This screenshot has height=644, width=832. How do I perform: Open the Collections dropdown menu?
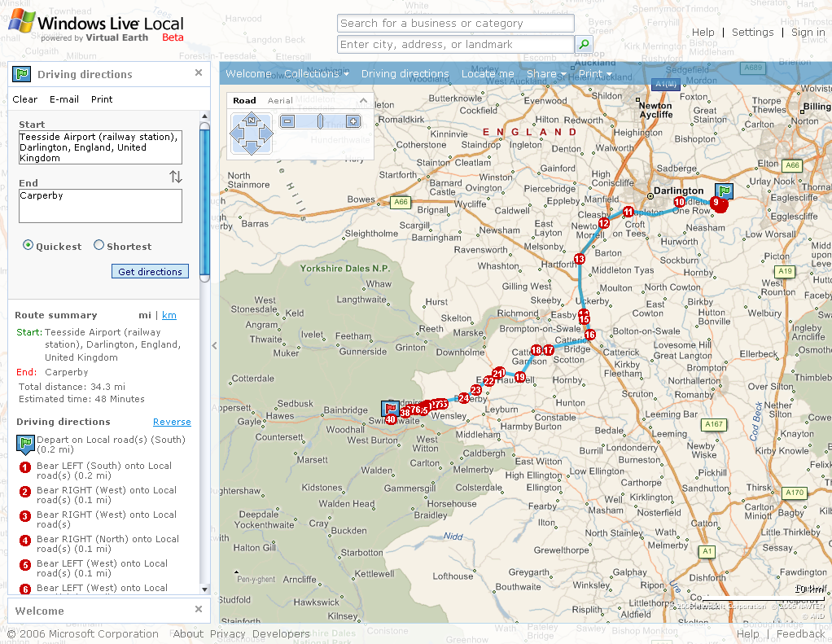point(316,74)
